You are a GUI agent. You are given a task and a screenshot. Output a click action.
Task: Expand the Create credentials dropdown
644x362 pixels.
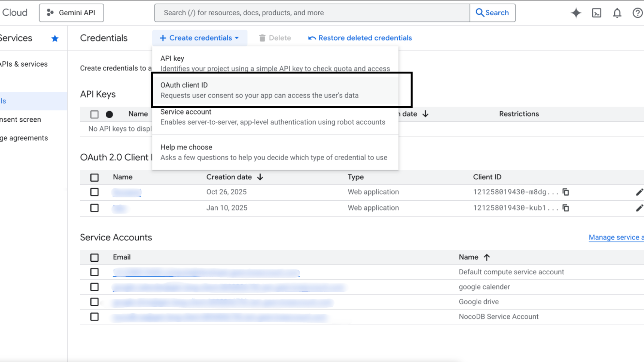[199, 38]
